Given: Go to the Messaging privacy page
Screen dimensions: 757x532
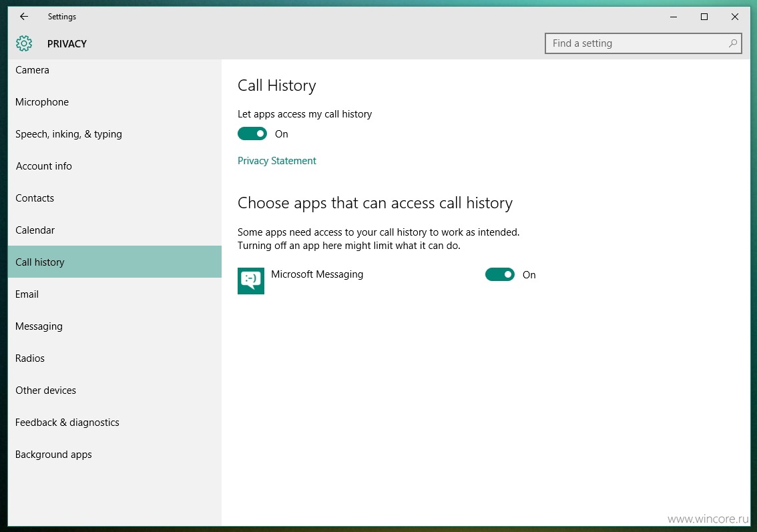Looking at the screenshot, I should pyautogui.click(x=114, y=326).
